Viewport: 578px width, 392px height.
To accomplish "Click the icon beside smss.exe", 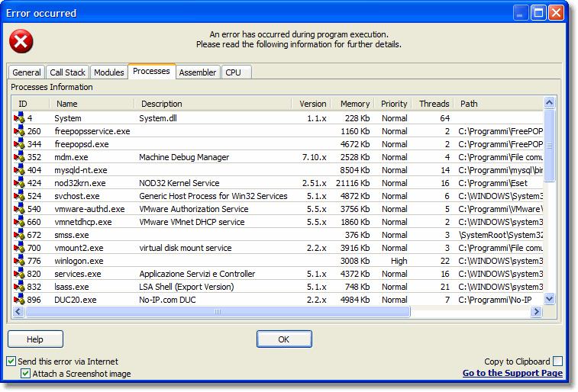I will (x=19, y=234).
